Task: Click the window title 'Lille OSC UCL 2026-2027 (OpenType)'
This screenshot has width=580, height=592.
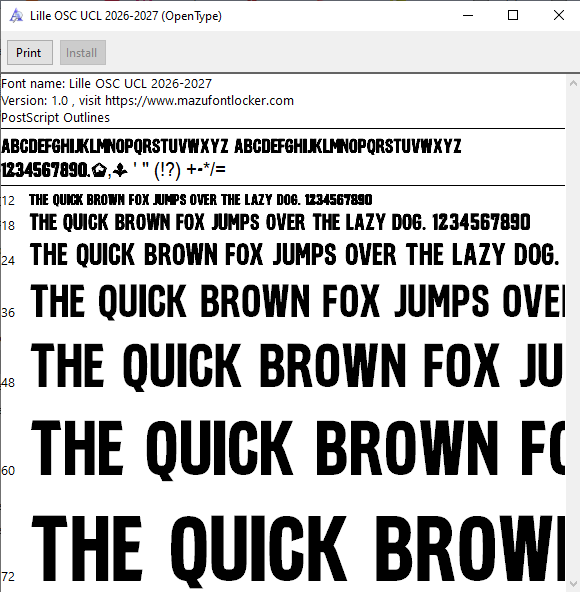Action: [126, 16]
